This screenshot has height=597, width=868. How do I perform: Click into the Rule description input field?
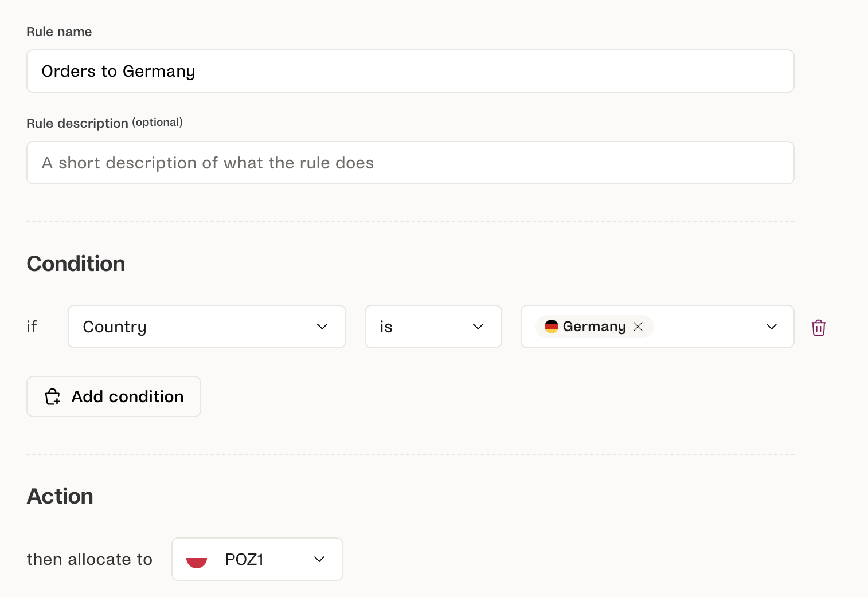tap(410, 163)
